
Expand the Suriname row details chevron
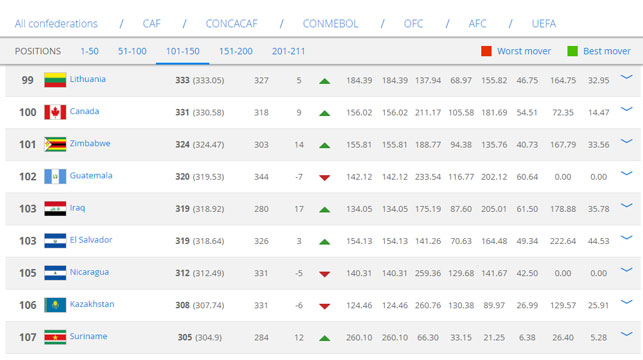pyautogui.click(x=626, y=334)
